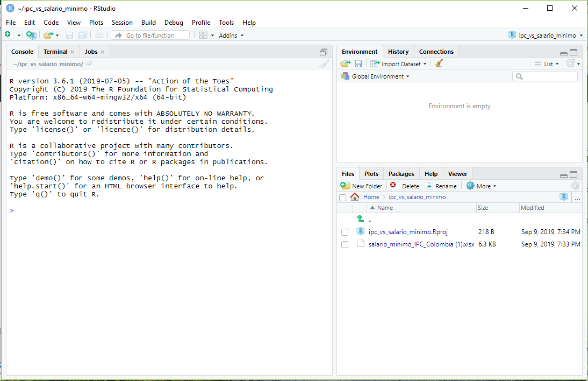Click the Print icon in toolbar

click(x=99, y=36)
